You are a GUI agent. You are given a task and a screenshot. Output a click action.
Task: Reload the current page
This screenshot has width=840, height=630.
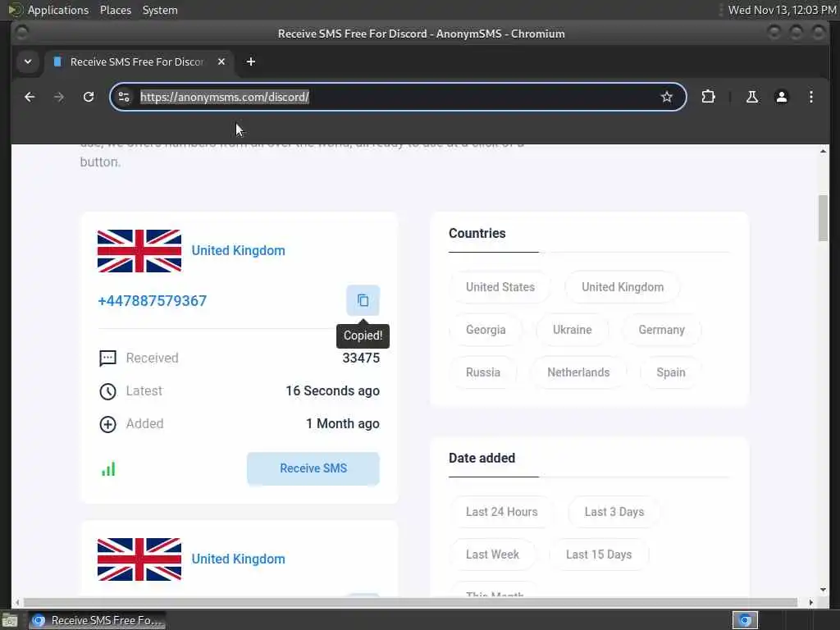coord(89,97)
